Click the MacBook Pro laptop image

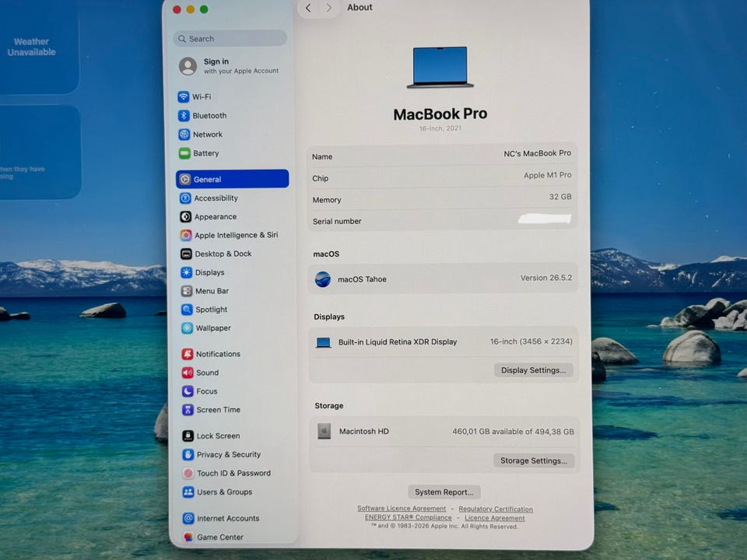440,67
